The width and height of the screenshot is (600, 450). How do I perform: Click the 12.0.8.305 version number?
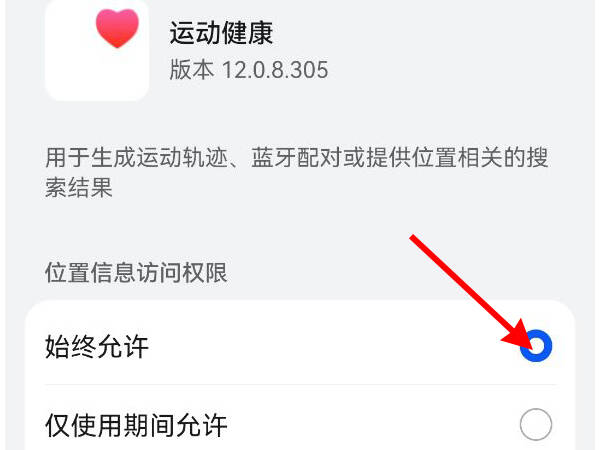click(275, 70)
